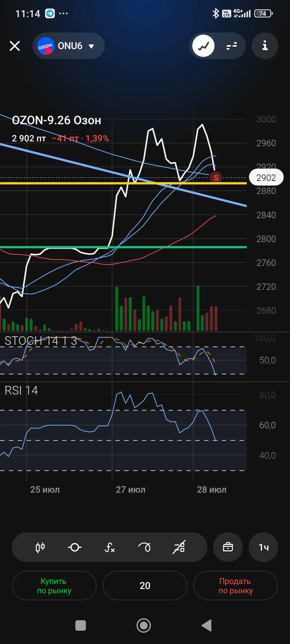Tap the 28 июл date label
This screenshot has width=290, height=644.
click(x=212, y=490)
